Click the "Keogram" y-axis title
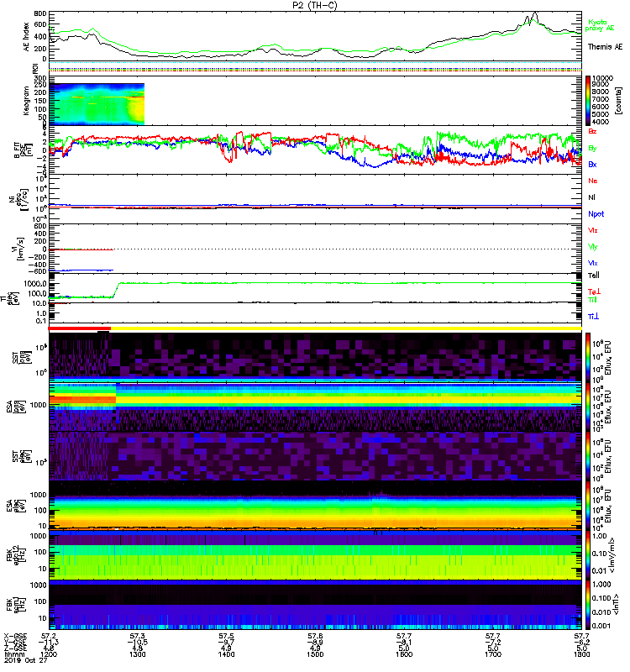This screenshot has height=672, width=630. (x=27, y=101)
